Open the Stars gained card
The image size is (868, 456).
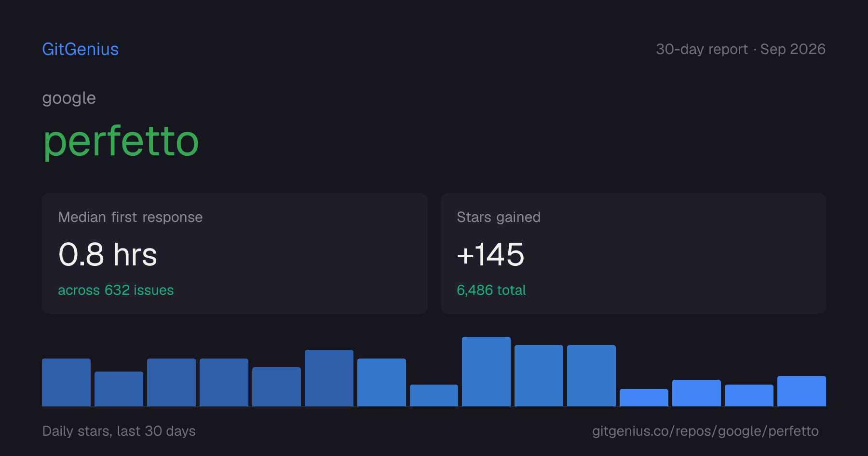633,253
